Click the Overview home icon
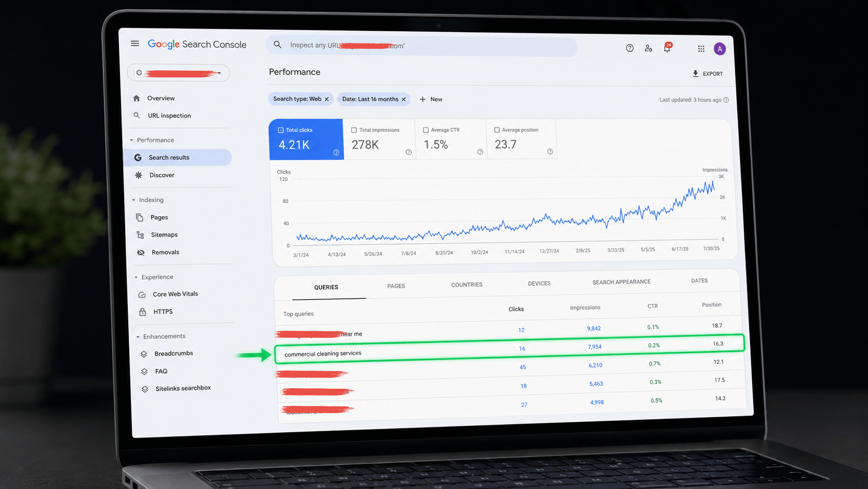The height and width of the screenshot is (489, 868). [137, 98]
